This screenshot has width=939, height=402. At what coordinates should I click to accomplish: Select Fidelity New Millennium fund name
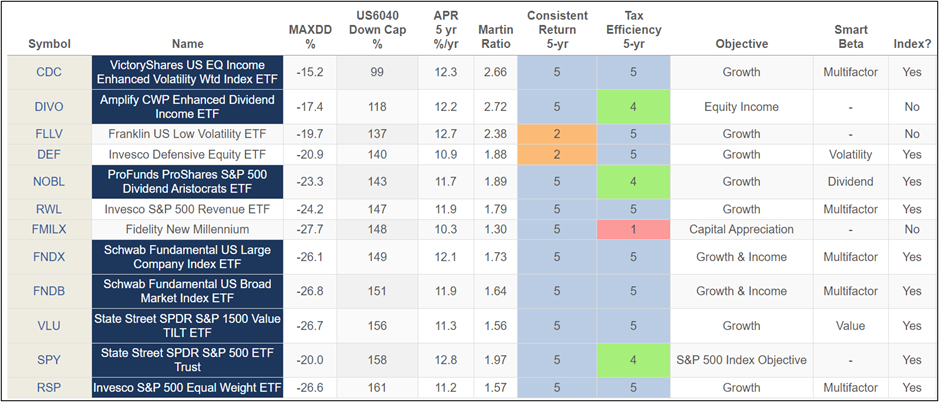187,229
